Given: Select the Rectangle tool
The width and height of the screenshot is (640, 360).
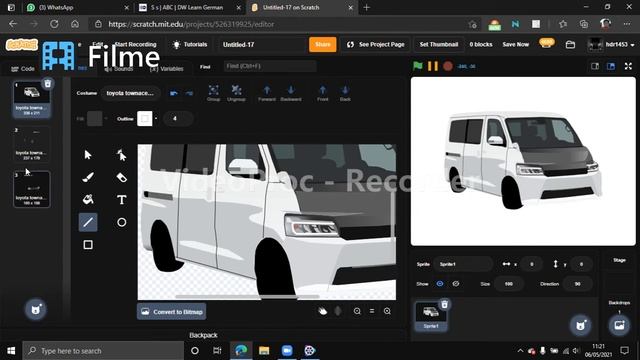Looking at the screenshot, I should point(88,244).
